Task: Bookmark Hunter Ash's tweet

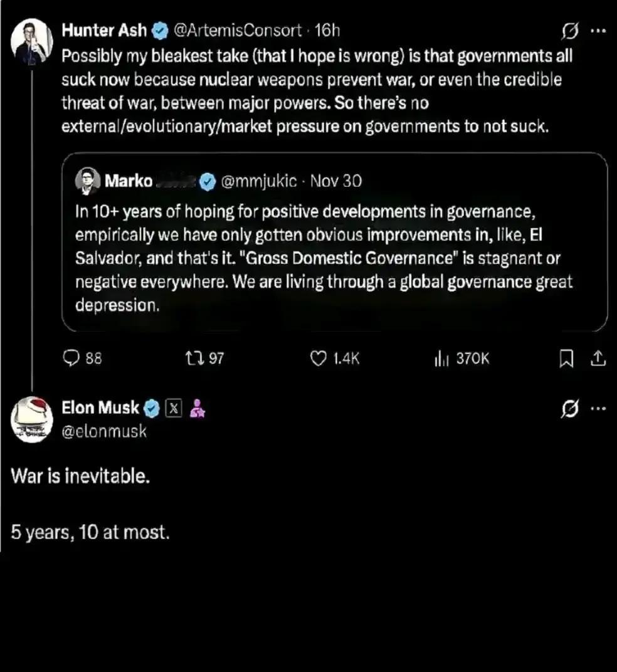Action: point(566,358)
